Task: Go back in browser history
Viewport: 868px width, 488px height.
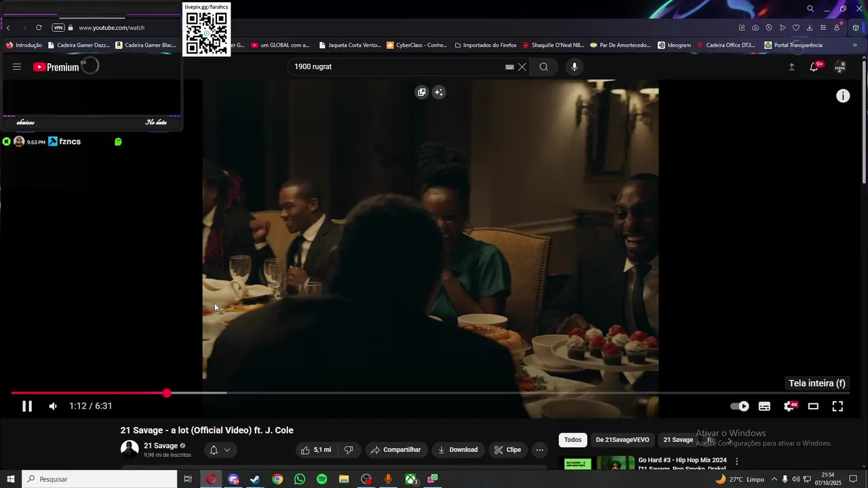Action: (x=8, y=28)
